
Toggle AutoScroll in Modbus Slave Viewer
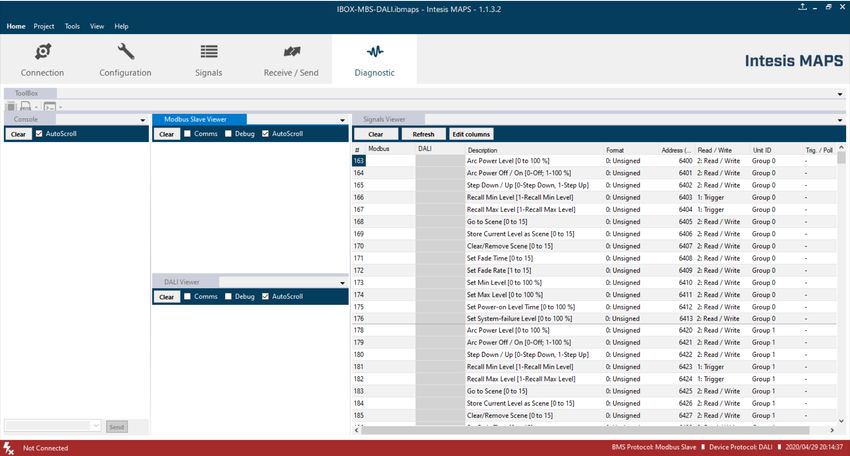click(x=265, y=133)
